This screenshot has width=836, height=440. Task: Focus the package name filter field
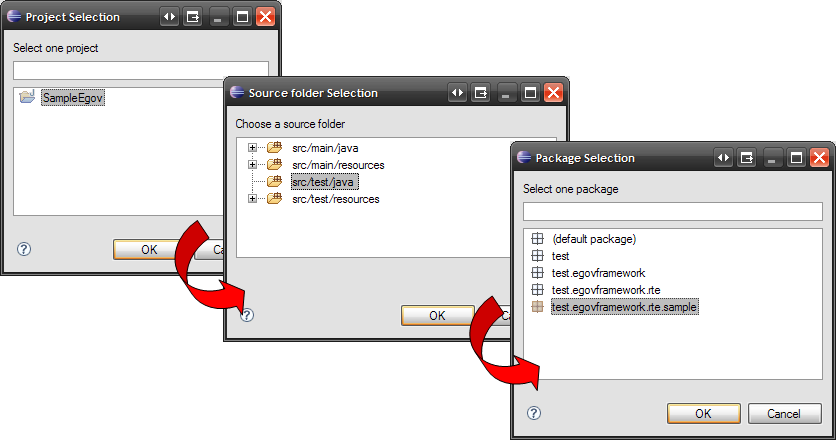click(x=672, y=212)
